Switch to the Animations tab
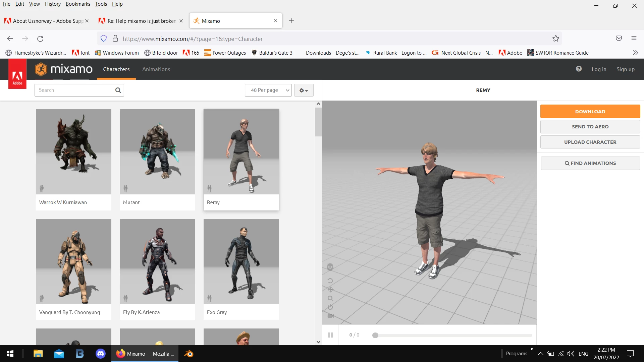The width and height of the screenshot is (644, 362). pos(156,69)
